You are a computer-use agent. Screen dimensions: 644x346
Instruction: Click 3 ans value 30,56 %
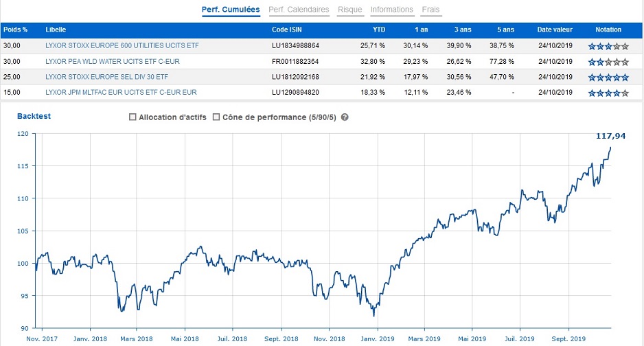pyautogui.click(x=459, y=77)
